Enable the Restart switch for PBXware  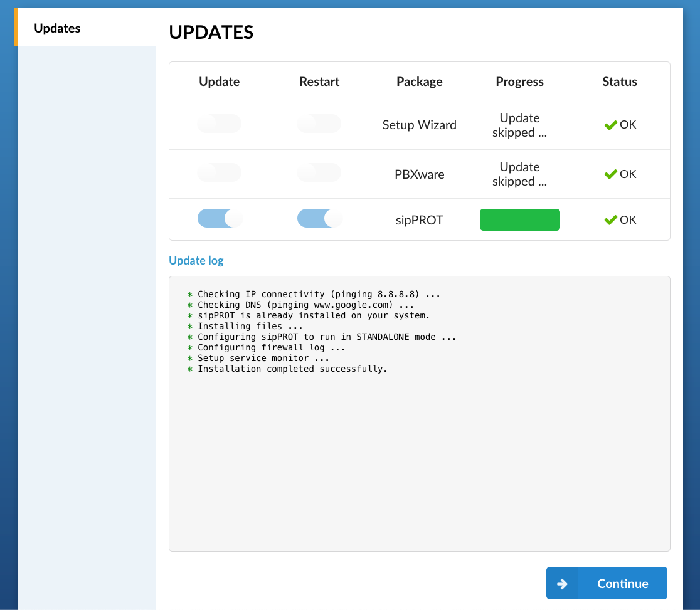[x=319, y=172]
